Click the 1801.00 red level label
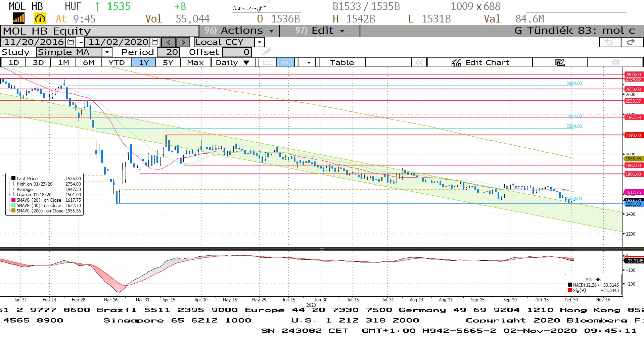The width and height of the screenshot is (644, 344). click(x=633, y=174)
